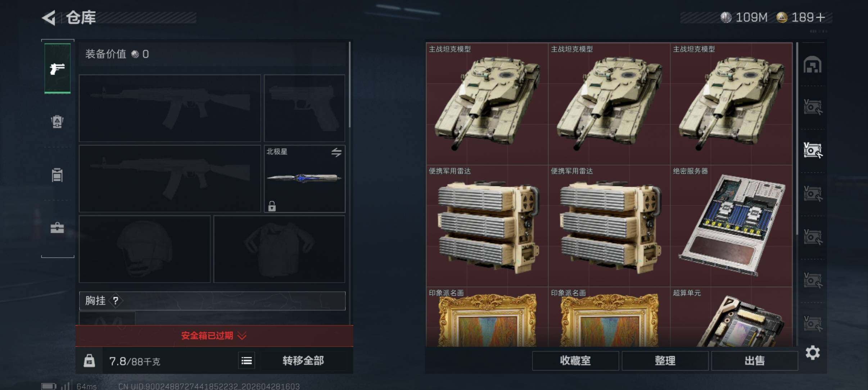Expand the 安全箱已过期 red banner
868x390 pixels.
tap(214, 336)
